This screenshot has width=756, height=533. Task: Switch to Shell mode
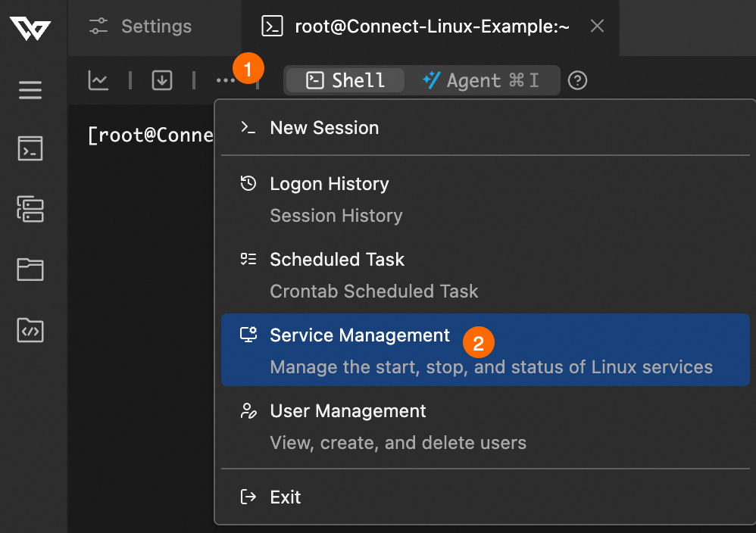click(345, 80)
